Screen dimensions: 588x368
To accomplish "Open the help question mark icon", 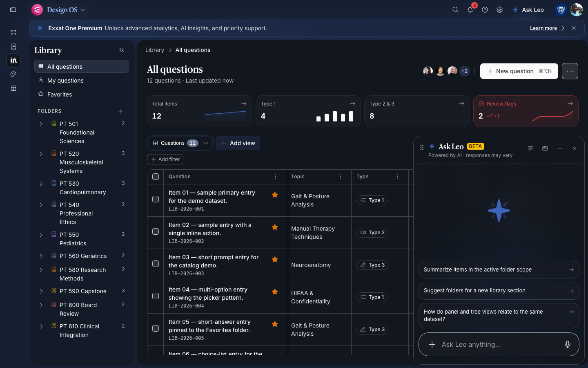I will pyautogui.click(x=485, y=10).
